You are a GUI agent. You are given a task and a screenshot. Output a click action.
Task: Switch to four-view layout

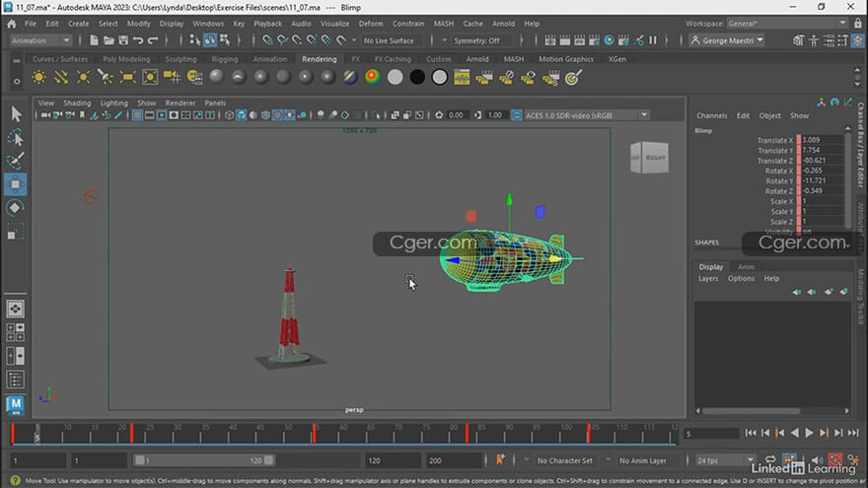[x=16, y=332]
